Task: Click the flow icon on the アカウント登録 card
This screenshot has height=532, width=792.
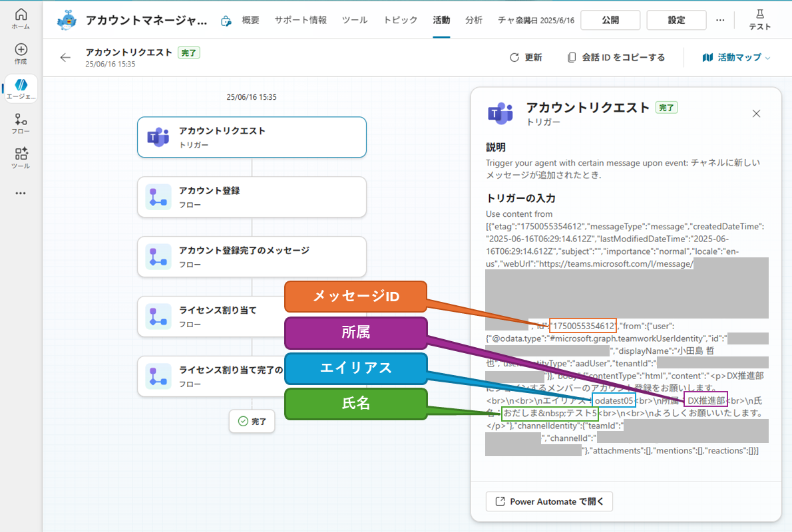Action: 158,197
